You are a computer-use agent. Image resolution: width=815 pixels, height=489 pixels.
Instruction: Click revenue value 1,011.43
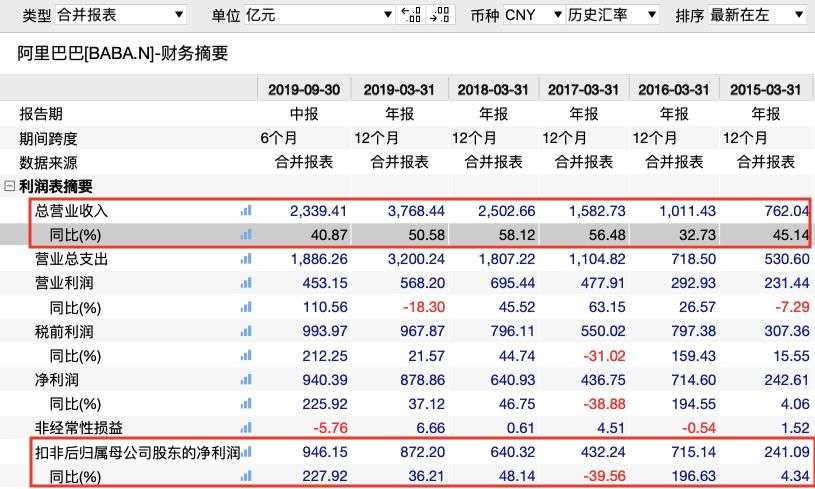tap(687, 210)
